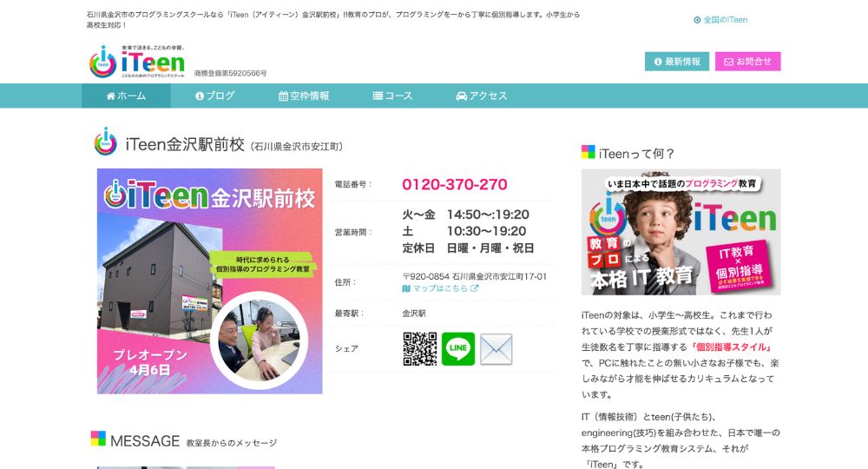Click the 最寄駅 label

click(x=349, y=314)
